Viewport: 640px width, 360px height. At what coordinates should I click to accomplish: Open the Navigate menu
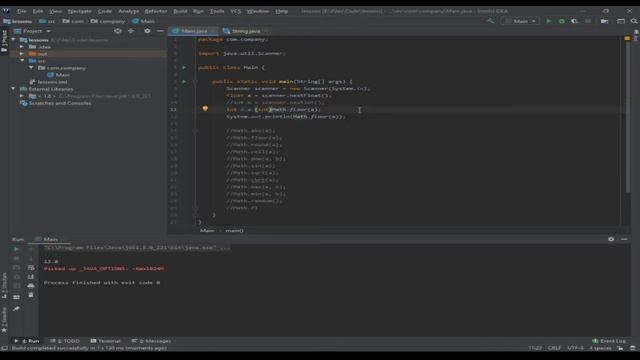(x=80, y=11)
